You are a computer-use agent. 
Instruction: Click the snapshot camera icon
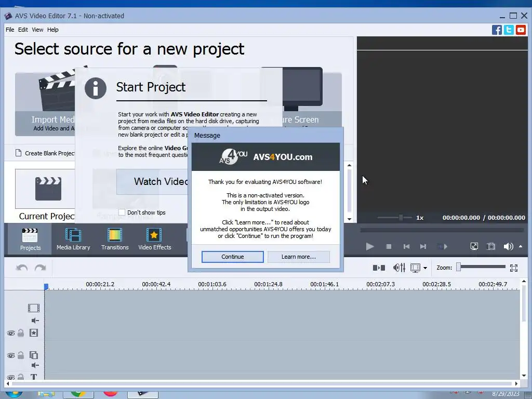[x=490, y=246]
